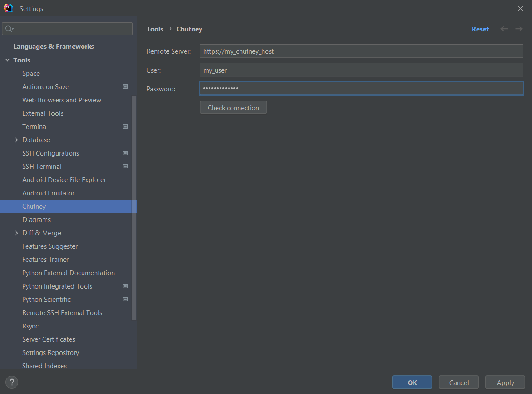Viewport: 532px width, 394px height.
Task: Click into the Password field
Action: (361, 89)
